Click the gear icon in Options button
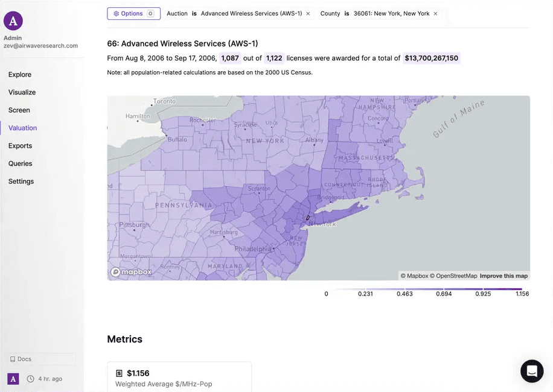This screenshot has width=553, height=392. point(116,14)
